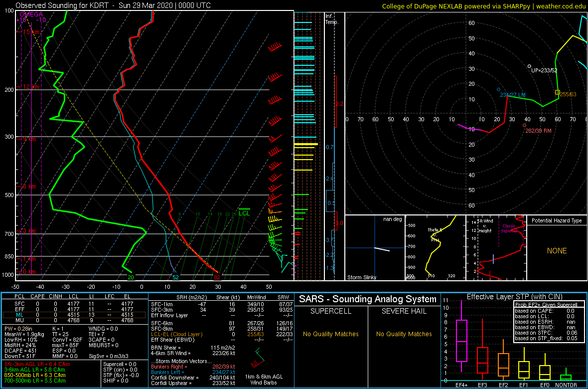Select the SFC parcel row
This screenshot has width=588, height=389.
click(x=74, y=303)
